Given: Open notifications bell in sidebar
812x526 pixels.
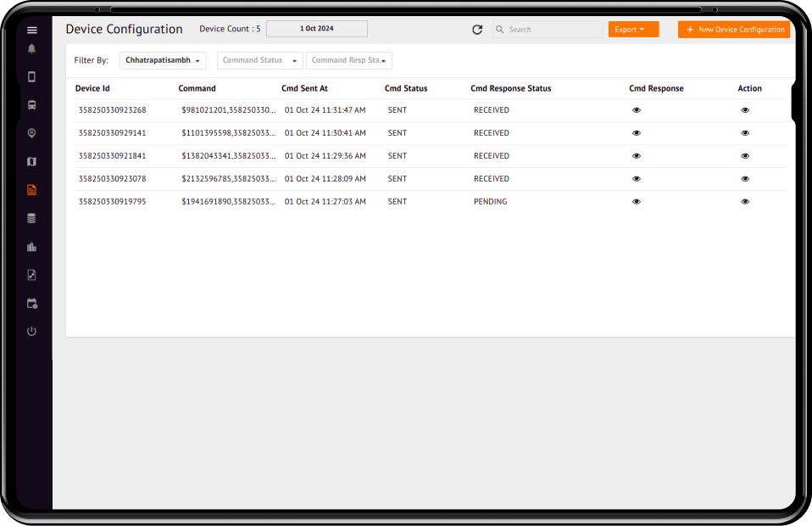Looking at the screenshot, I should coord(32,48).
